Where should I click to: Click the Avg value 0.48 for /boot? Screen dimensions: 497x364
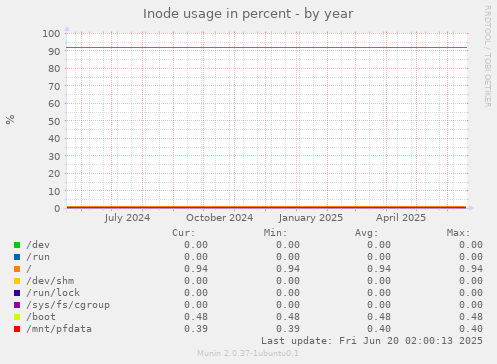(x=379, y=317)
